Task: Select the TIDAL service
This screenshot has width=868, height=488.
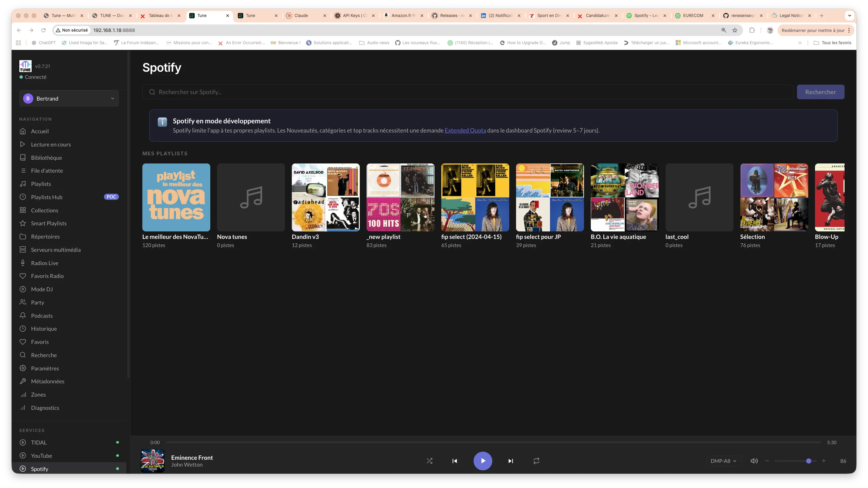Action: [x=69, y=442]
